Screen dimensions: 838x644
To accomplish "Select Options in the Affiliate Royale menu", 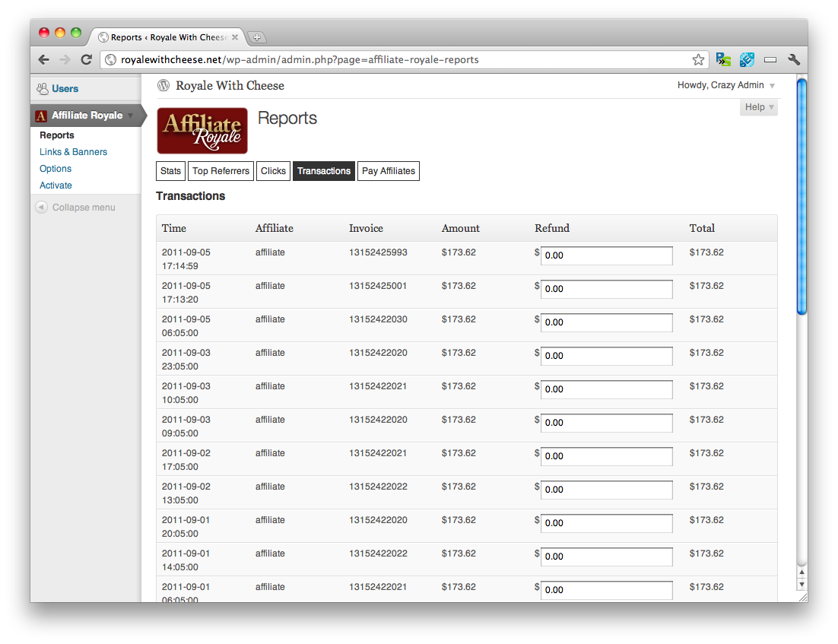I will pyautogui.click(x=55, y=168).
